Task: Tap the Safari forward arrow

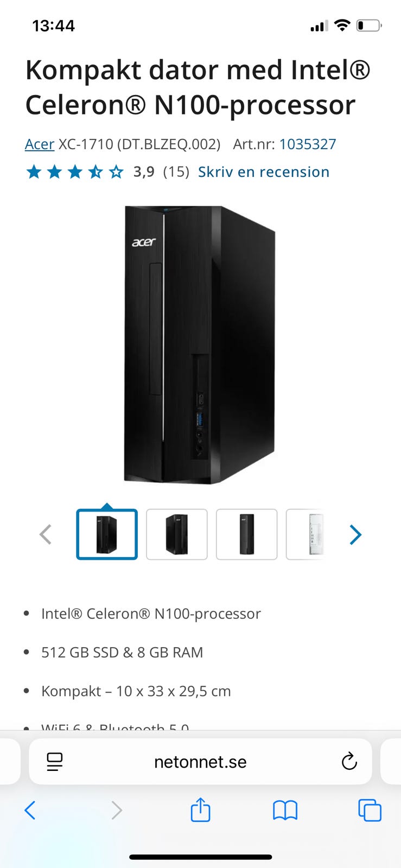Action: click(117, 810)
